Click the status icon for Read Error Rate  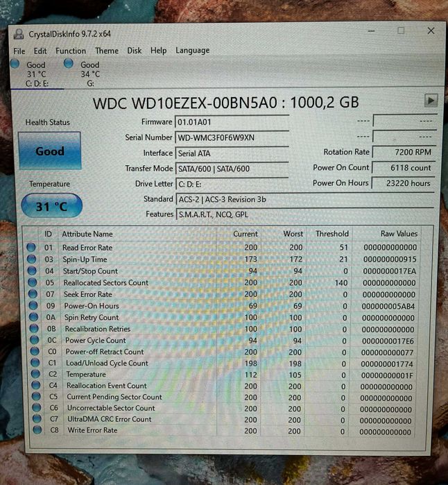pyautogui.click(x=31, y=247)
